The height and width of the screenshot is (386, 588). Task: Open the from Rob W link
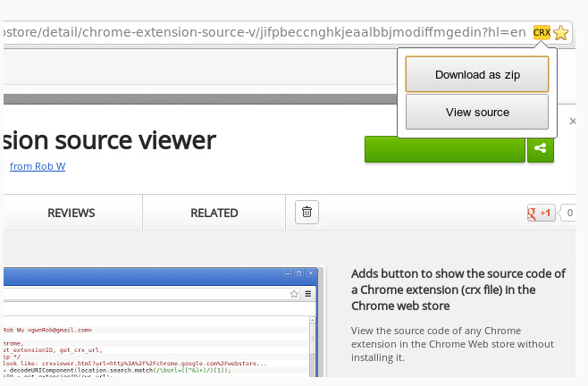click(x=38, y=166)
